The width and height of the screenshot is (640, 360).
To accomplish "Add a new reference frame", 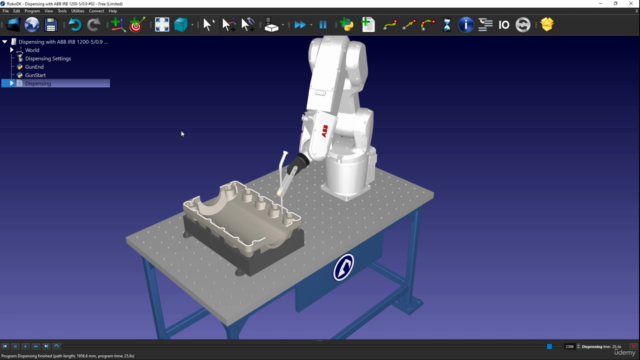I will click(x=118, y=25).
